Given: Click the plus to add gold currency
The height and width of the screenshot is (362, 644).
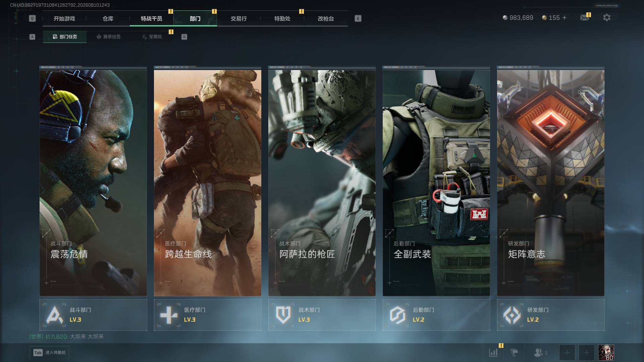Looking at the screenshot, I should point(565,17).
